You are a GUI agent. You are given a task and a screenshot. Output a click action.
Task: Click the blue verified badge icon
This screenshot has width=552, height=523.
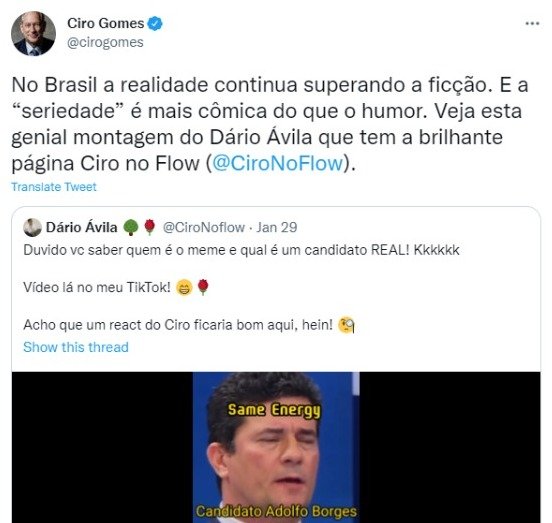point(155,24)
